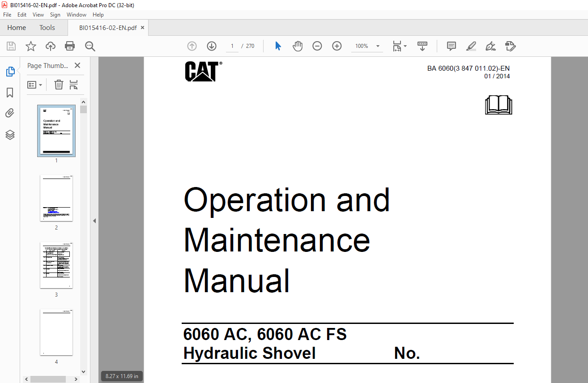
Task: Click the page break thumbnail tool icon
Action: (74, 85)
